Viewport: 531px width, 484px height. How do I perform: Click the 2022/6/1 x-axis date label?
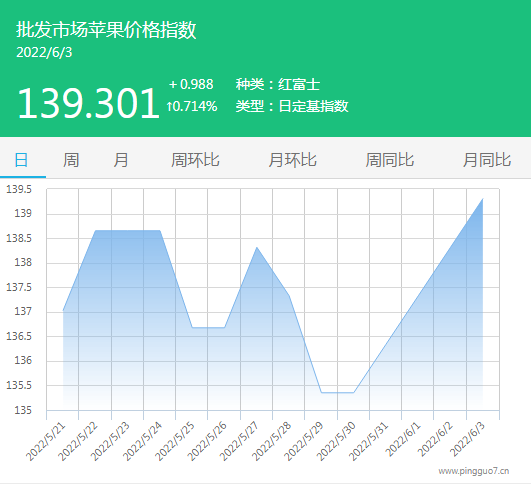point(403,439)
